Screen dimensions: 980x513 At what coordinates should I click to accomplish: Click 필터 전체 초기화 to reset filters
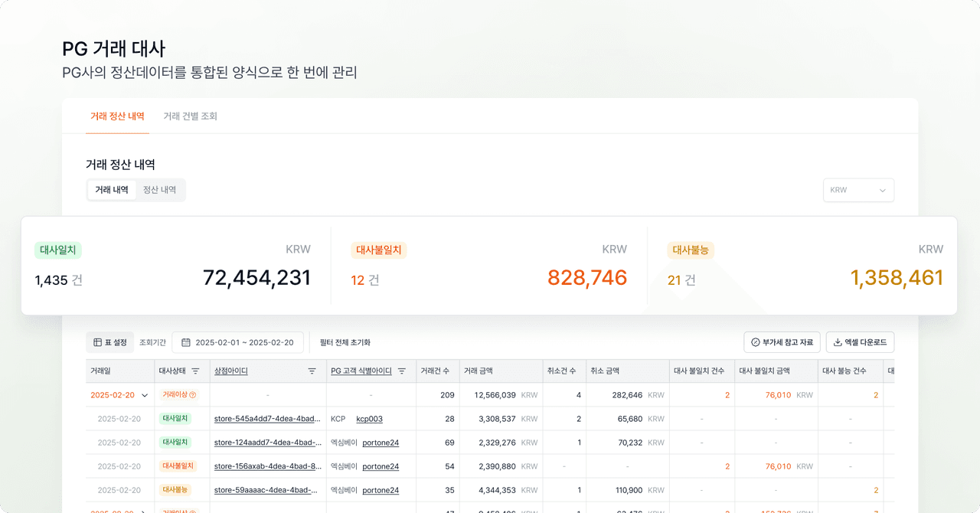[345, 342]
